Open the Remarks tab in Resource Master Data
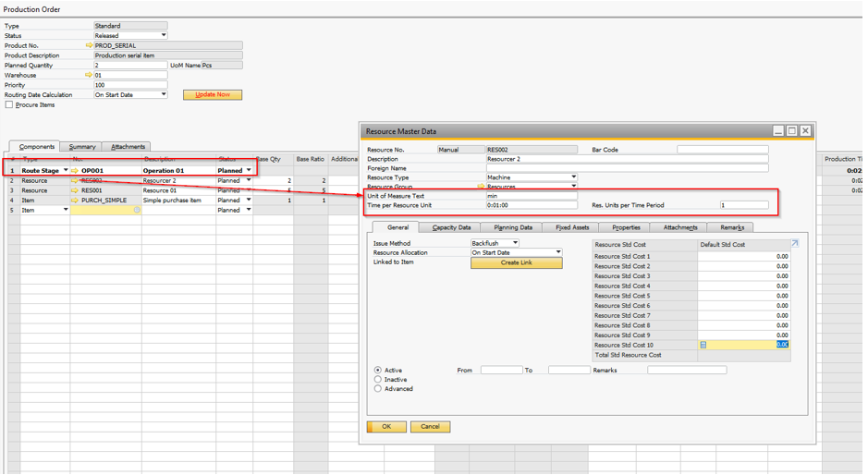868x475 pixels. pyautogui.click(x=732, y=227)
